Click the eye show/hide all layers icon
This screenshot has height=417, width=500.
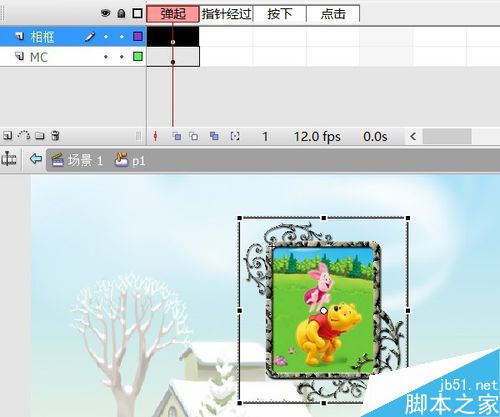click(x=106, y=13)
